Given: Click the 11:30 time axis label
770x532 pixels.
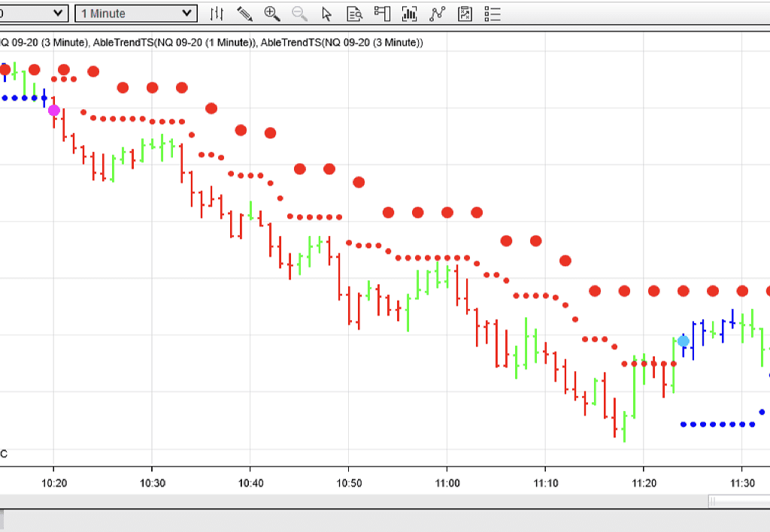Looking at the screenshot, I should pos(742,482).
